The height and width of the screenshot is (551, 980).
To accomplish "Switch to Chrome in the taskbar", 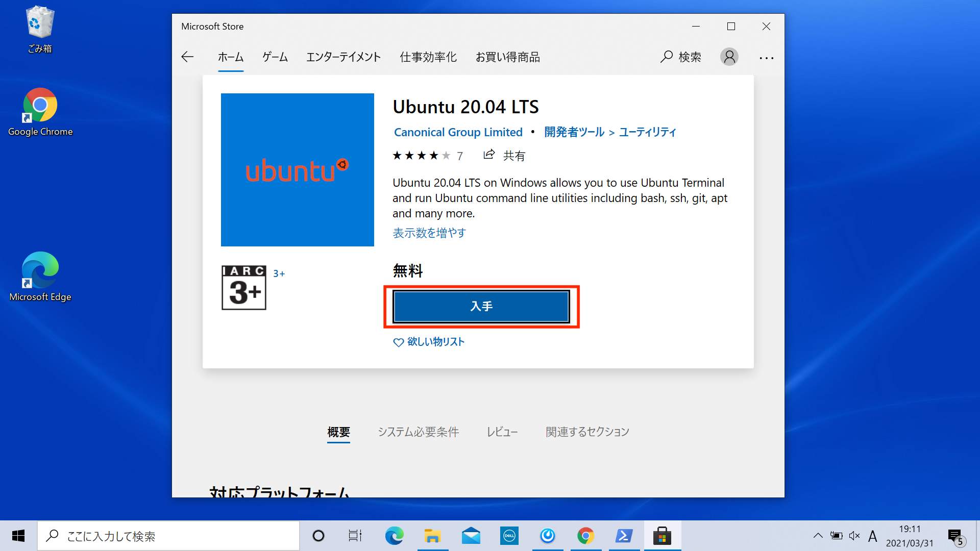I will pos(585,536).
